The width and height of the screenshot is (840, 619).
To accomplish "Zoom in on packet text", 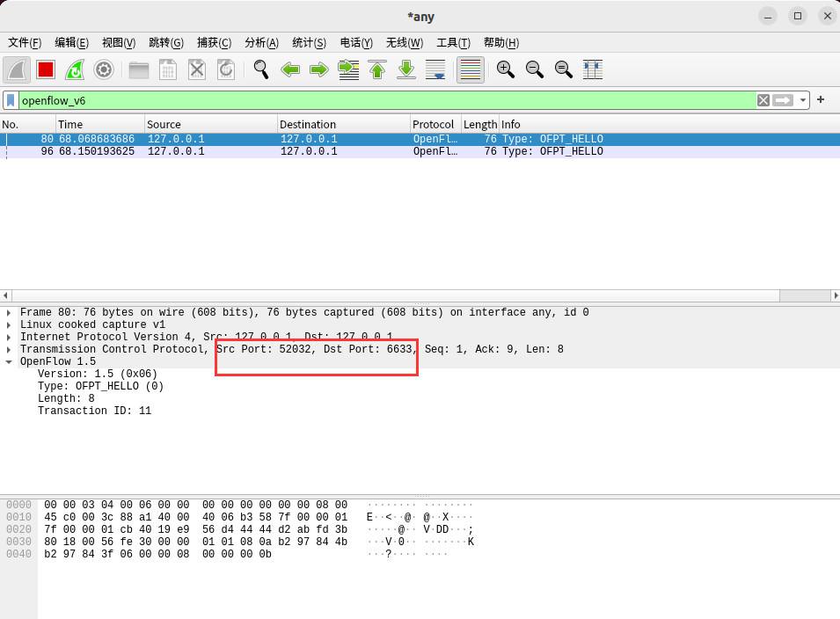I will [x=505, y=69].
